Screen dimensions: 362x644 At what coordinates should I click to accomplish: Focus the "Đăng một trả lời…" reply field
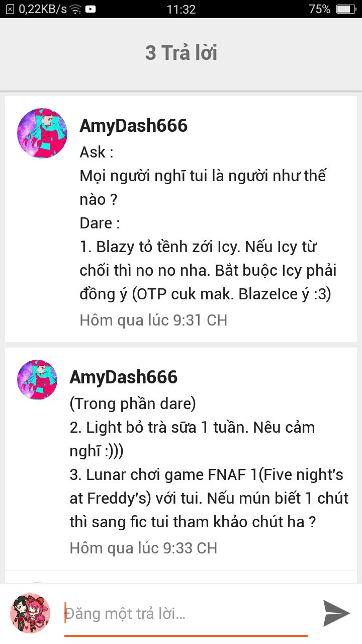(186, 614)
